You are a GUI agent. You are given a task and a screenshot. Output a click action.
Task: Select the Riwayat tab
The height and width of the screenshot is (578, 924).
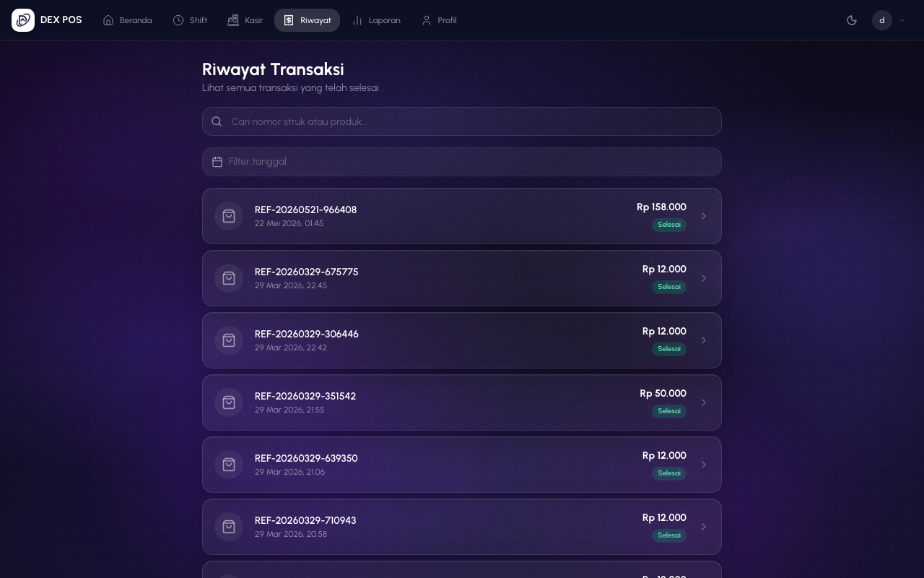[x=307, y=20]
